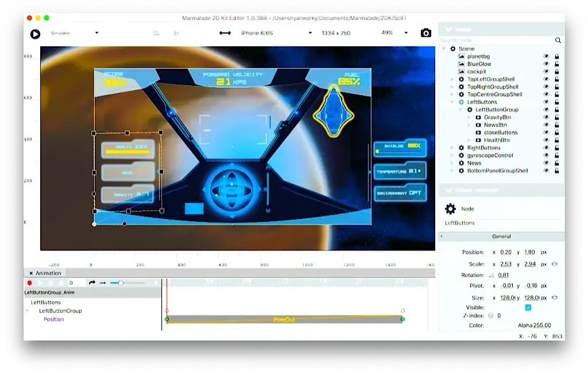Toggle the lock on the cockpit layer
The image size is (588, 374).
tap(557, 71)
